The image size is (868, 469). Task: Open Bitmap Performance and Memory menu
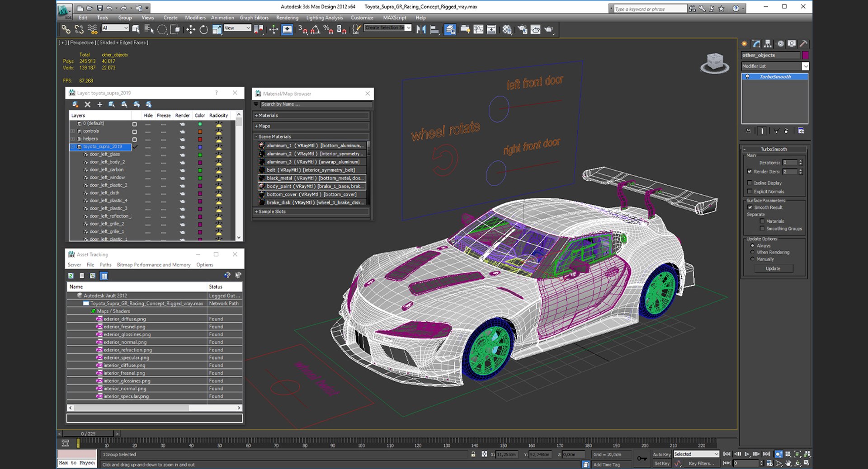154,265
